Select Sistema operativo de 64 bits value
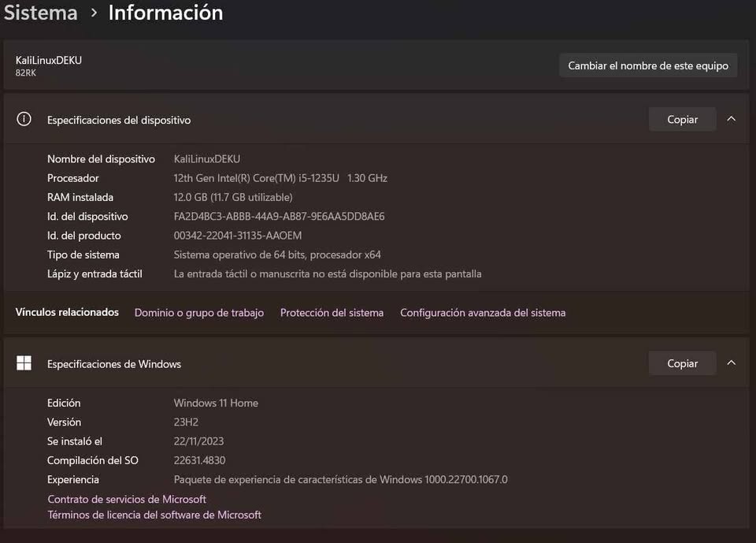 pyautogui.click(x=277, y=255)
